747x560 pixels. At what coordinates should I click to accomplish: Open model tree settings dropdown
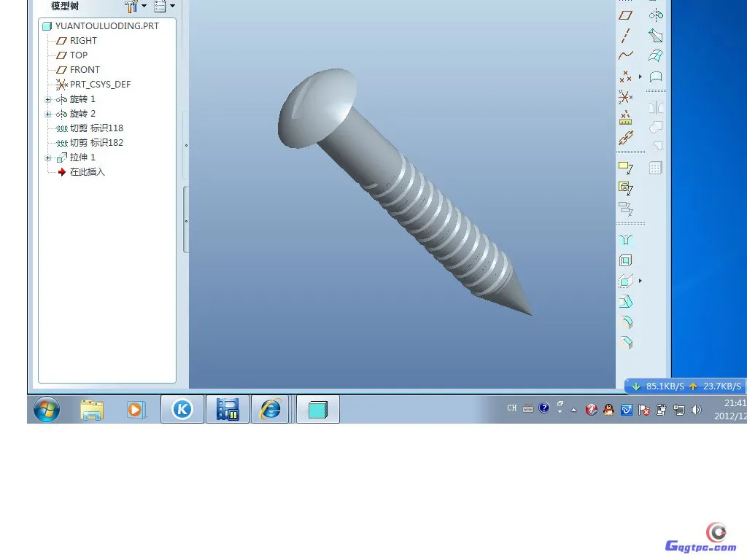[x=136, y=7]
